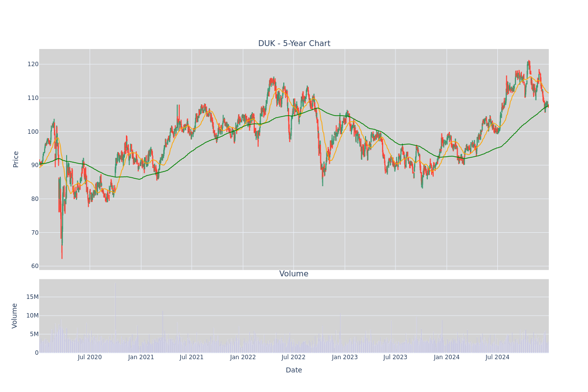
Task: Select the "Jan 2024" date tick label
Action: [446, 357]
